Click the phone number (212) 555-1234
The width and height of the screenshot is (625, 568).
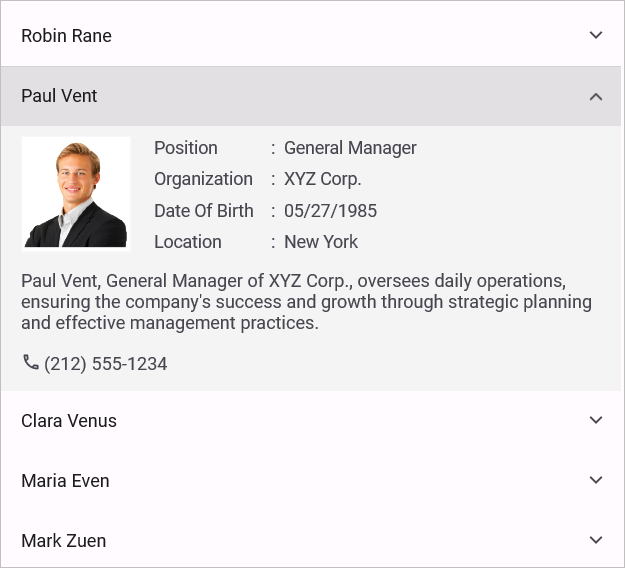pos(106,364)
